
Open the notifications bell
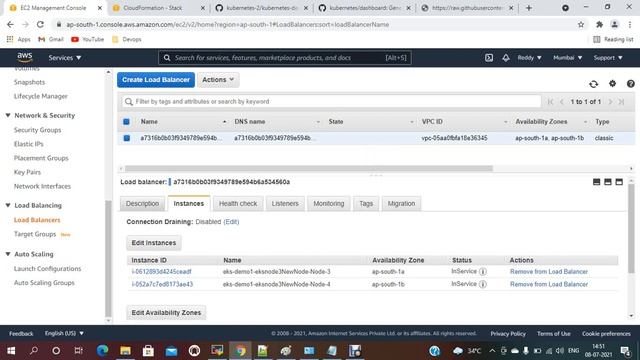tap(506, 58)
